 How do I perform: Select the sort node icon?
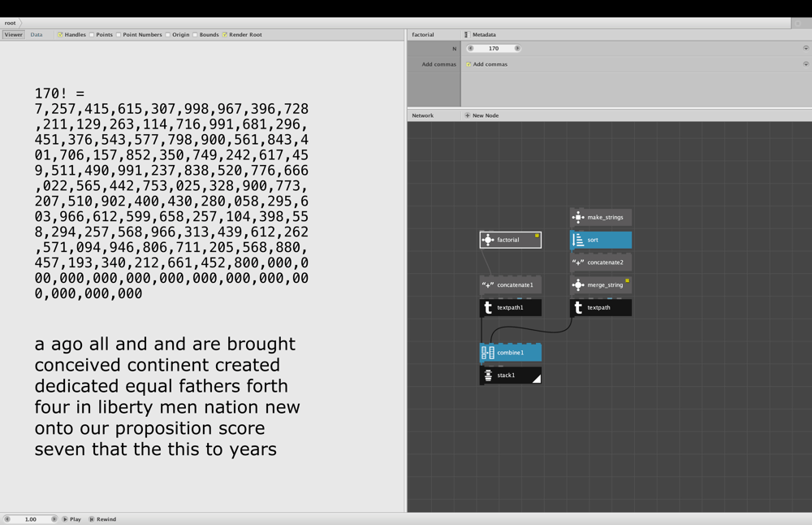(x=578, y=240)
